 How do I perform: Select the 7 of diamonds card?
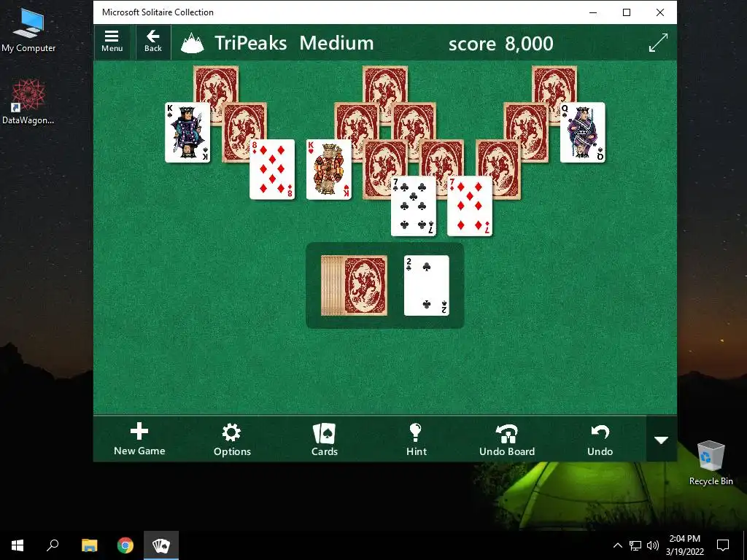point(470,206)
